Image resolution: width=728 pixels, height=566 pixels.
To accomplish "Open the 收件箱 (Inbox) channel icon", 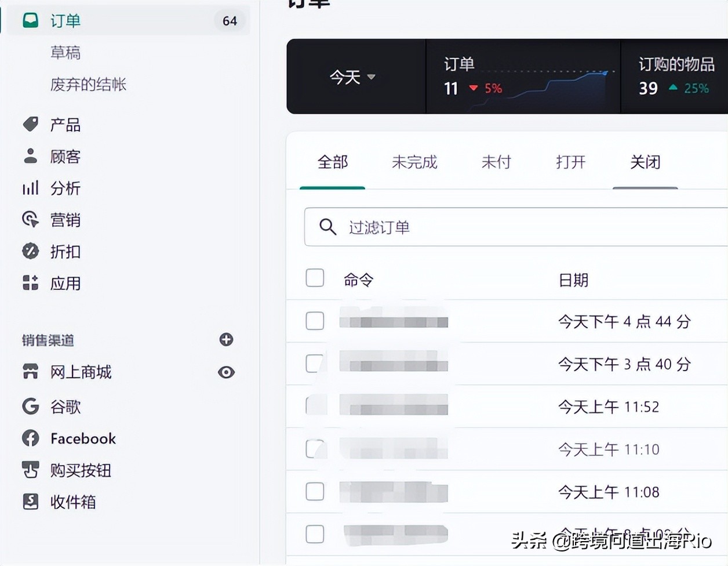I will [x=30, y=502].
